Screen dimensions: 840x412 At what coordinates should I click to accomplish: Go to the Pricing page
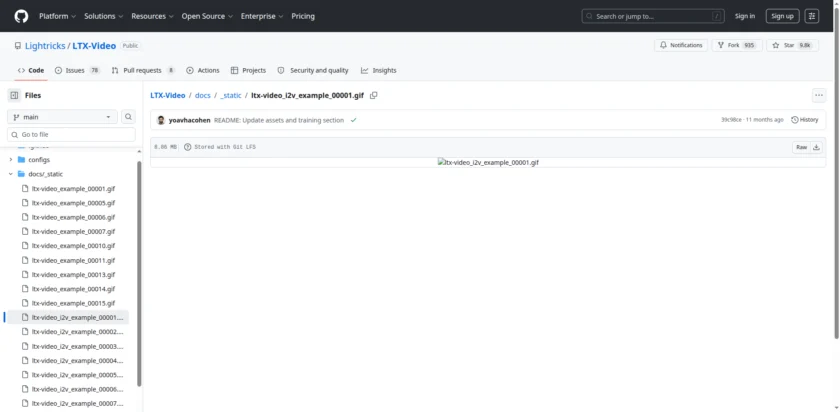303,16
